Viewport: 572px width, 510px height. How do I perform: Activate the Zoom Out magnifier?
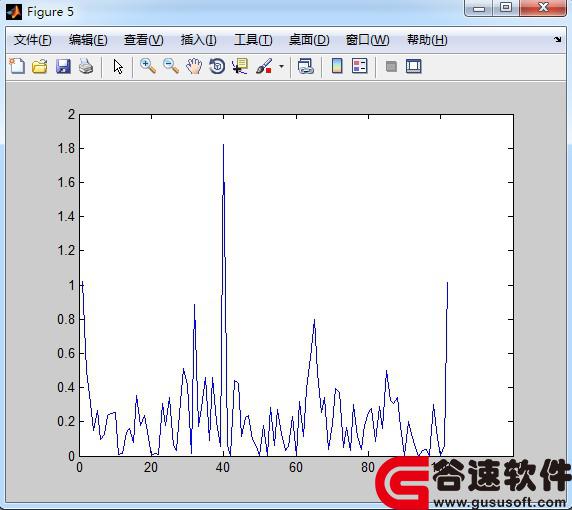tap(171, 66)
